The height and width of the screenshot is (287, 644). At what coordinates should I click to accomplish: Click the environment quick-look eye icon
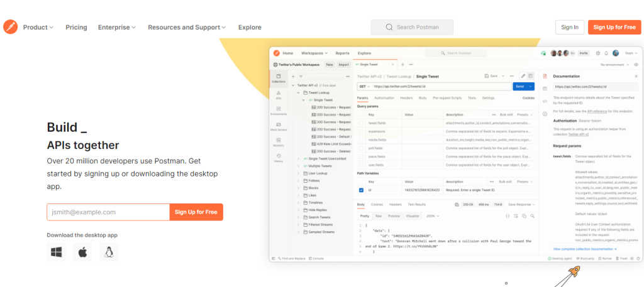tap(636, 64)
